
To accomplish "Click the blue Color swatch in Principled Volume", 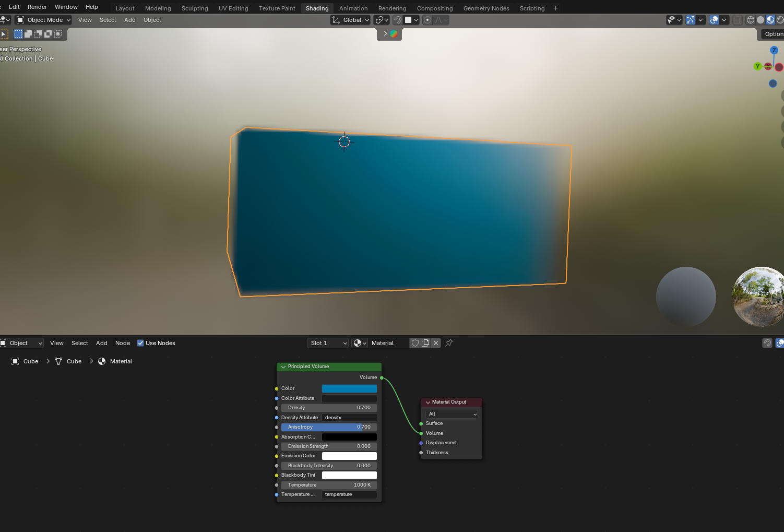I will coord(349,388).
